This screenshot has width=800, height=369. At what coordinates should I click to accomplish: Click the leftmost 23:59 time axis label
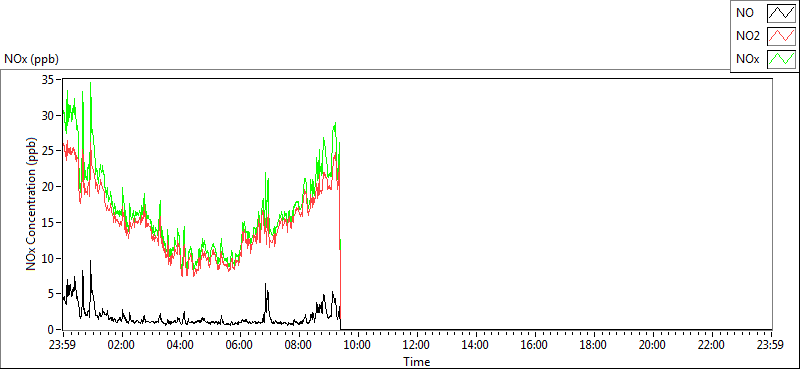click(x=63, y=344)
